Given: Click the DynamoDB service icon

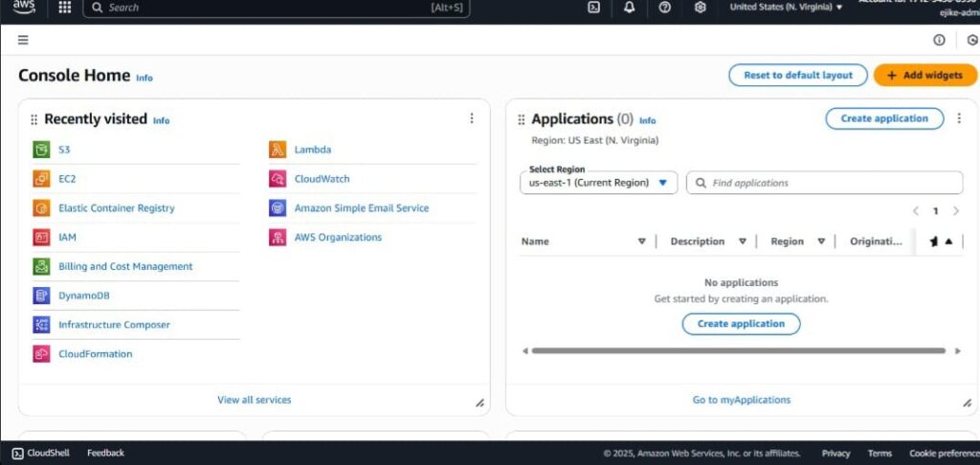Looking at the screenshot, I should (40, 296).
